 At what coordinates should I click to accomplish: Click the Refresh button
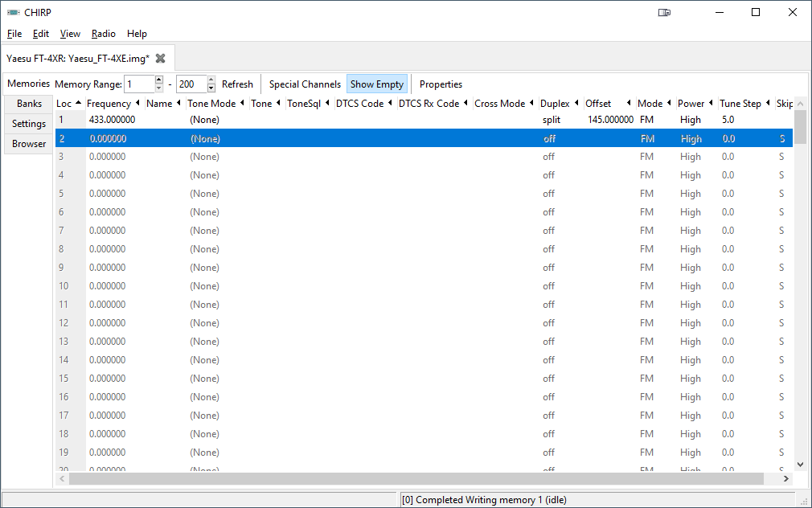coord(238,84)
